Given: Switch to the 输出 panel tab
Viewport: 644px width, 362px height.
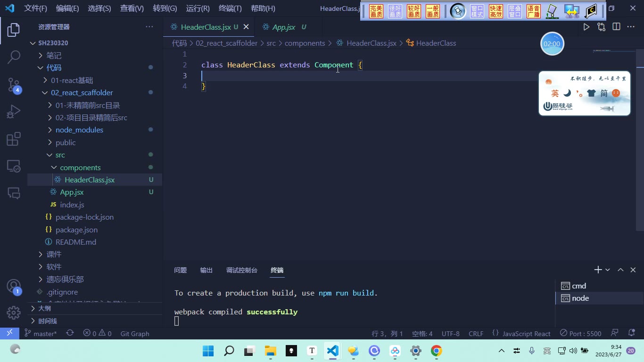Looking at the screenshot, I should click(x=206, y=270).
